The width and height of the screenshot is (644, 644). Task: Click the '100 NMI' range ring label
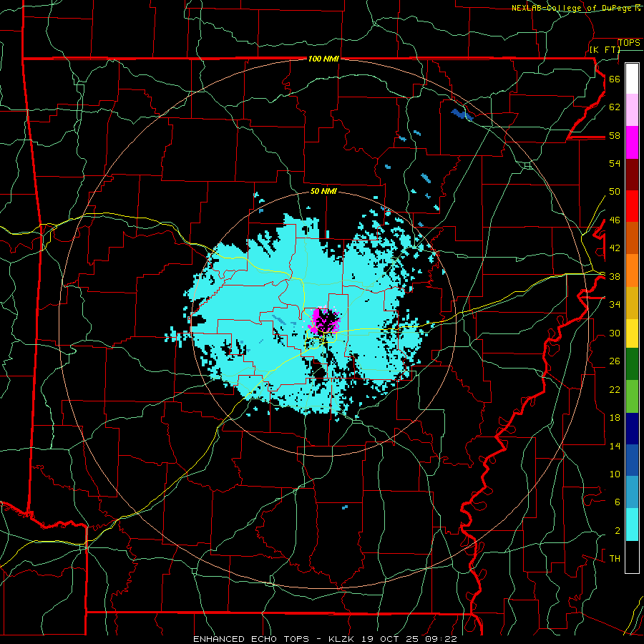[x=323, y=59]
